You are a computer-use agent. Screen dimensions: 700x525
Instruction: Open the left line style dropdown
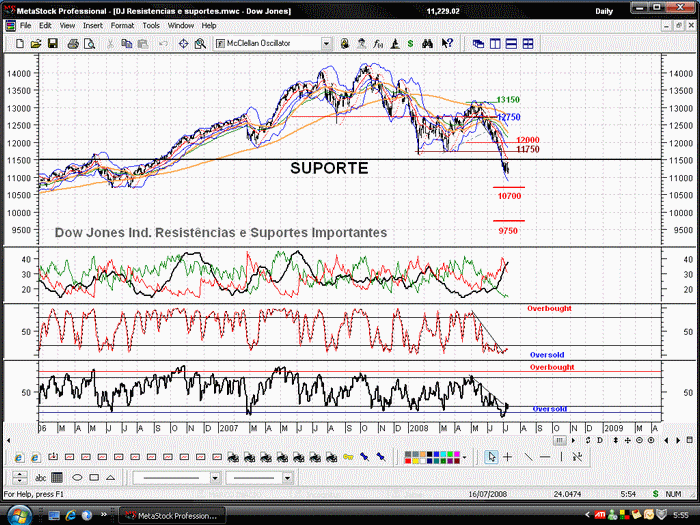tap(215, 478)
